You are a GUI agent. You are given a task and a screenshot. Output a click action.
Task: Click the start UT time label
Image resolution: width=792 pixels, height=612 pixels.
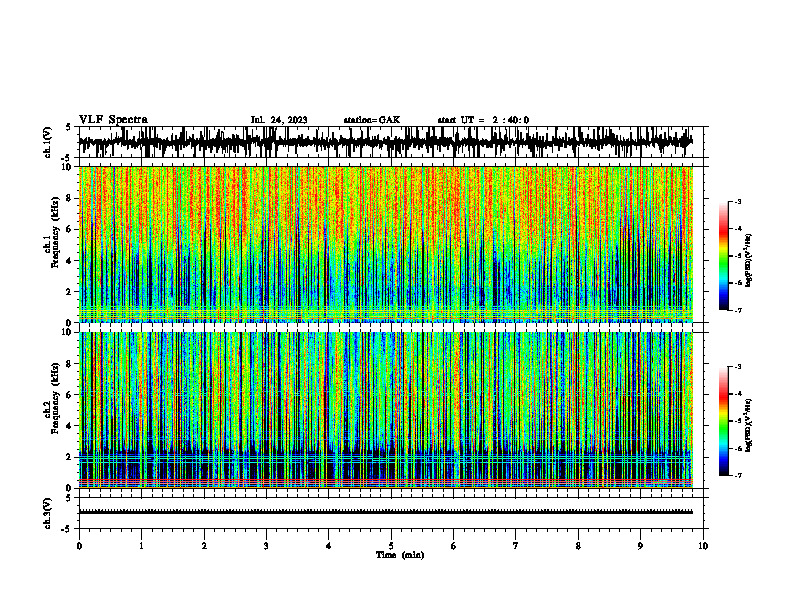point(483,120)
